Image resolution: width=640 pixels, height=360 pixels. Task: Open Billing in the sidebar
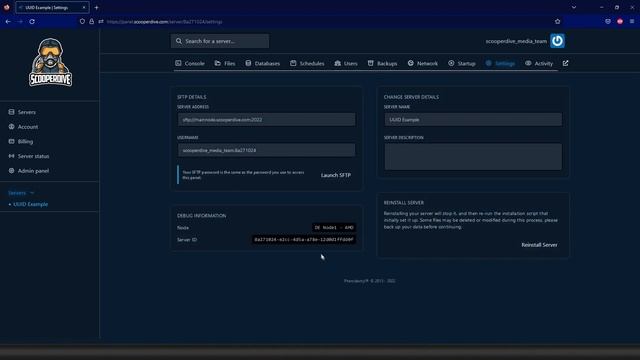21,141
